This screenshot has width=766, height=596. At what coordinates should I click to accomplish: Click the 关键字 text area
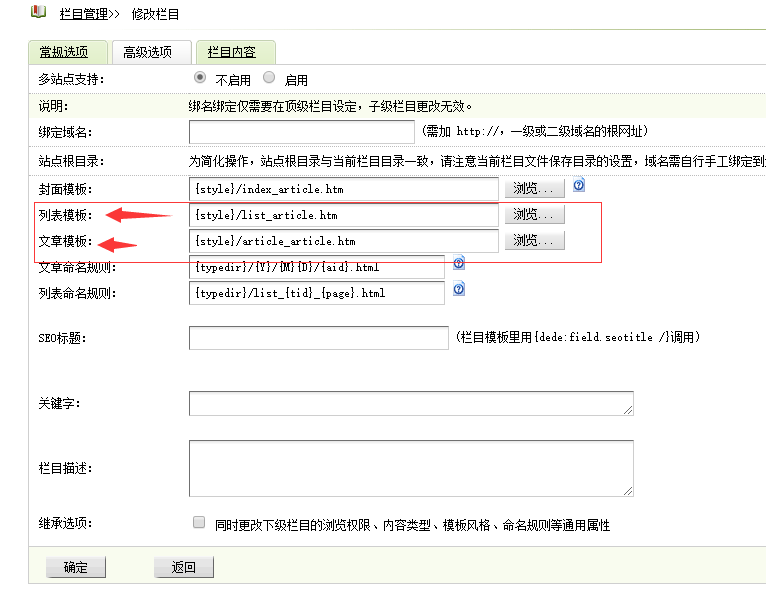410,403
